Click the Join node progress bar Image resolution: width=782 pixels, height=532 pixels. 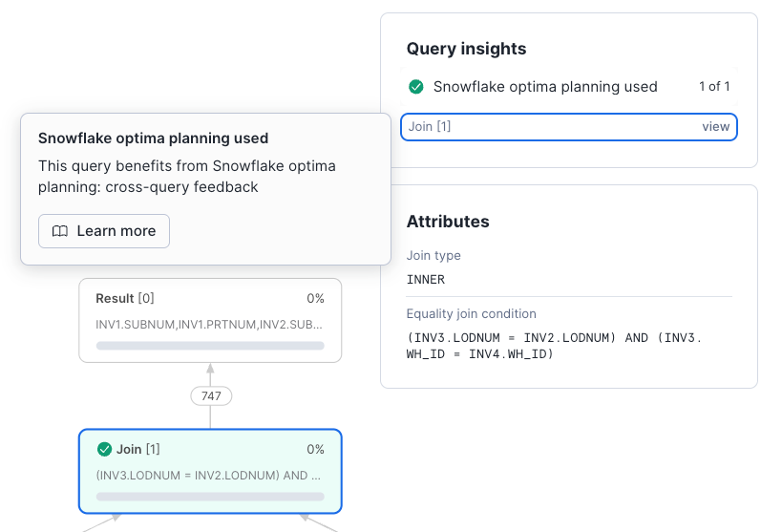click(x=210, y=497)
